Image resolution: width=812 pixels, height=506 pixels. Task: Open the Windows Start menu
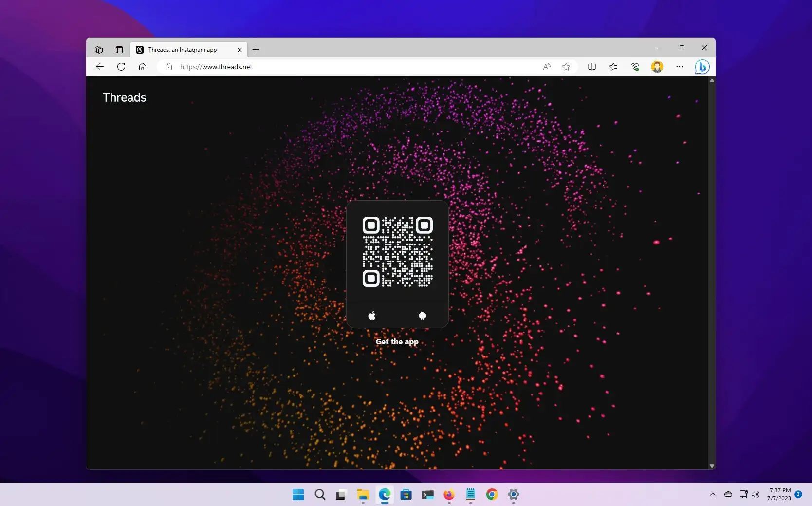click(x=298, y=495)
